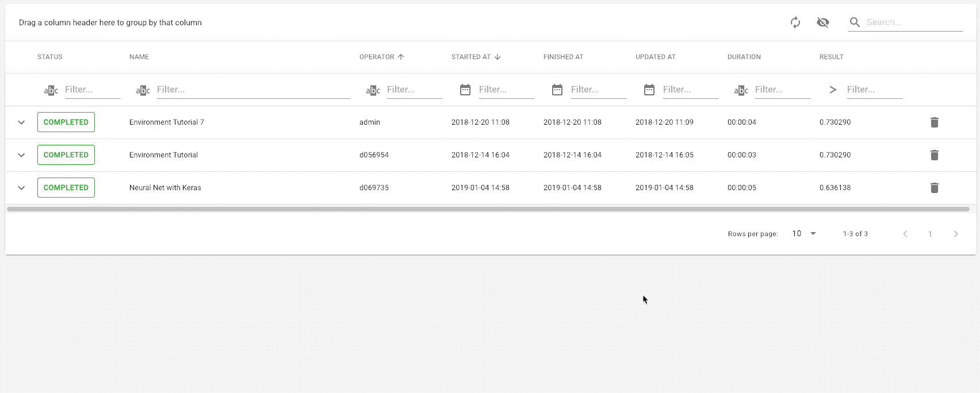Viewport: 980px width, 393px height.
Task: Delete the d056954 operator's Environment Tutorial row
Action: point(935,155)
